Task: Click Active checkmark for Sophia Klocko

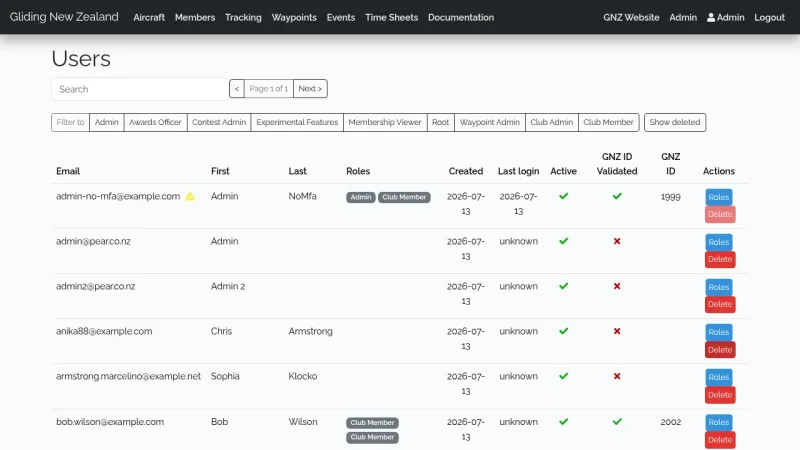Action: 563,376
